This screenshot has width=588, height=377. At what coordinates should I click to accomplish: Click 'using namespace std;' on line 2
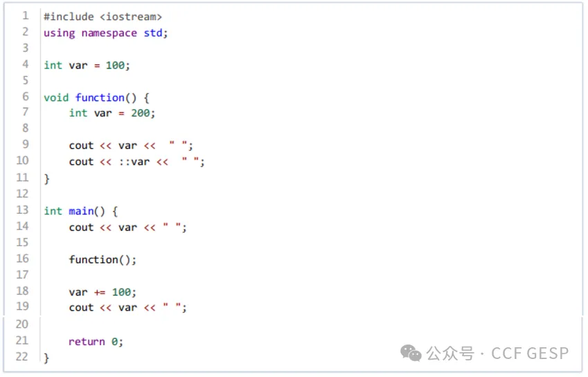coord(105,33)
